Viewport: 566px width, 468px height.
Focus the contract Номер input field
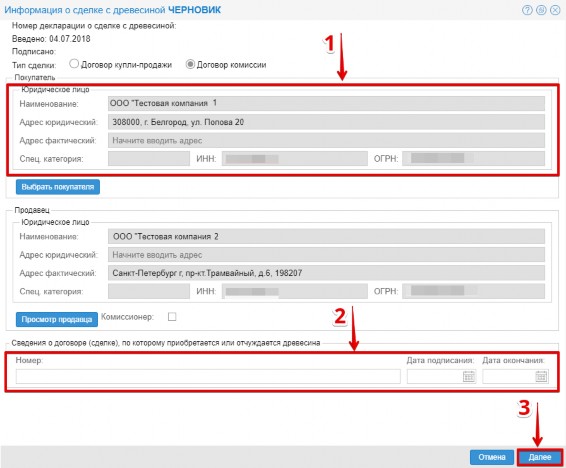coord(208,376)
